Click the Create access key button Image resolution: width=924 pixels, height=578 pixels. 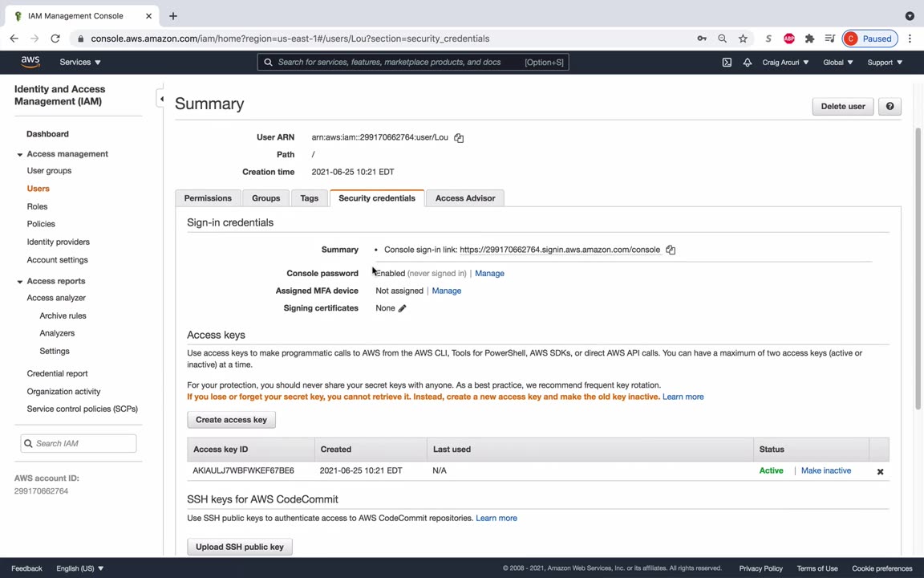(232, 420)
